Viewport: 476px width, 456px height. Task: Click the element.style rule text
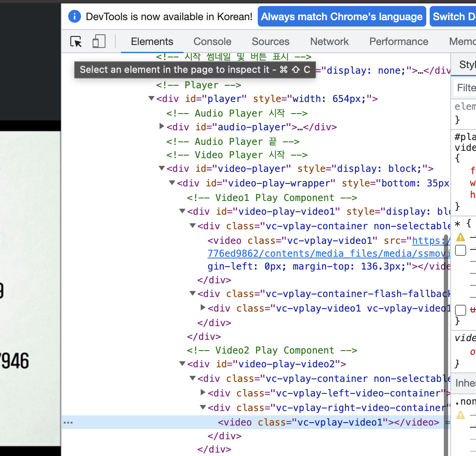[x=465, y=106]
